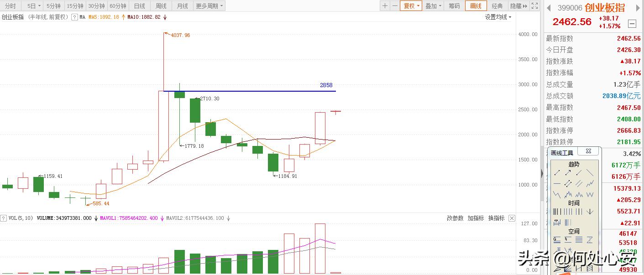Image resolution: width=644 pixels, height=275 pixels.
Task: Select the down-arrow marker tool in time section
Action: coord(590,211)
